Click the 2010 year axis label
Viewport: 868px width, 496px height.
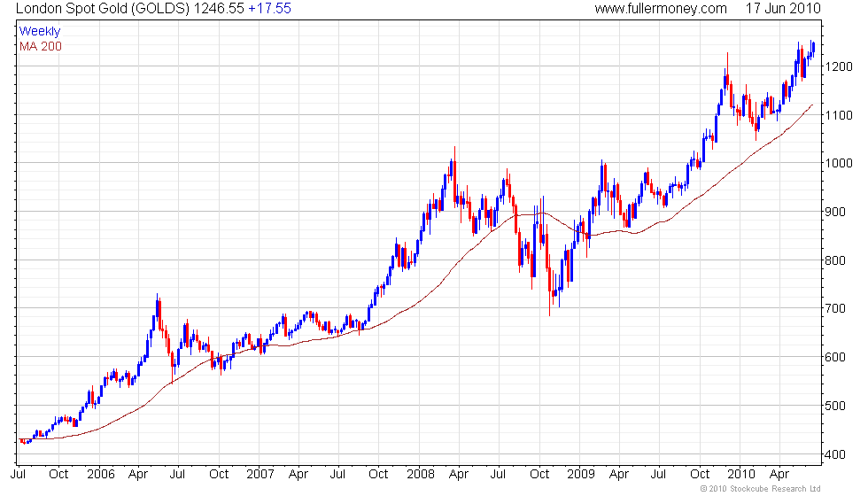point(741,475)
